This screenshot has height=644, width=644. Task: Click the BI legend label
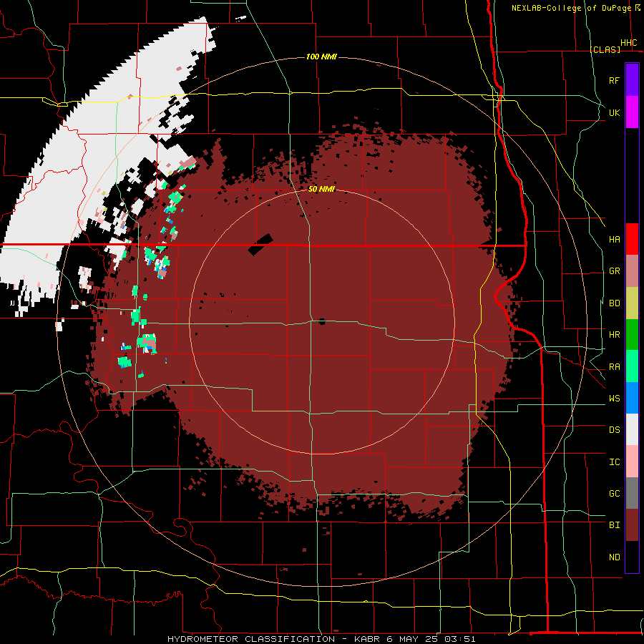click(615, 525)
